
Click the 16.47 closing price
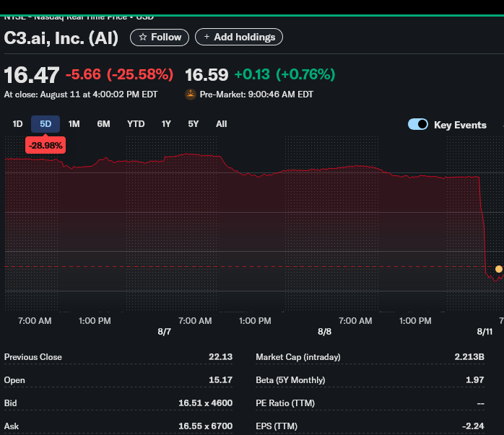coord(32,75)
